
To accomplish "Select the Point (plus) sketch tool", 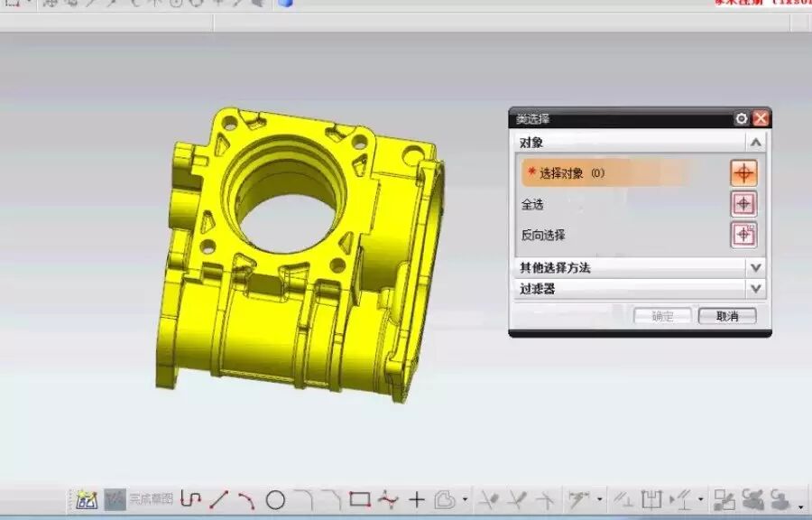I will click(x=417, y=499).
